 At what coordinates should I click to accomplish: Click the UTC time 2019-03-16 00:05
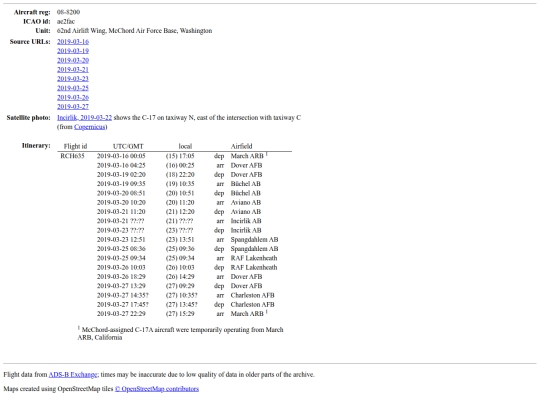tap(121, 156)
